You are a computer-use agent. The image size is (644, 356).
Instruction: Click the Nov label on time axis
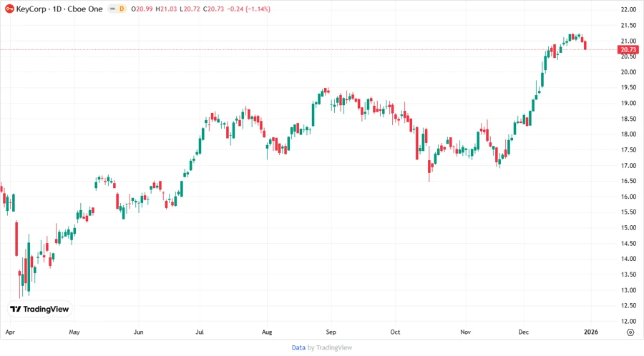465,332
